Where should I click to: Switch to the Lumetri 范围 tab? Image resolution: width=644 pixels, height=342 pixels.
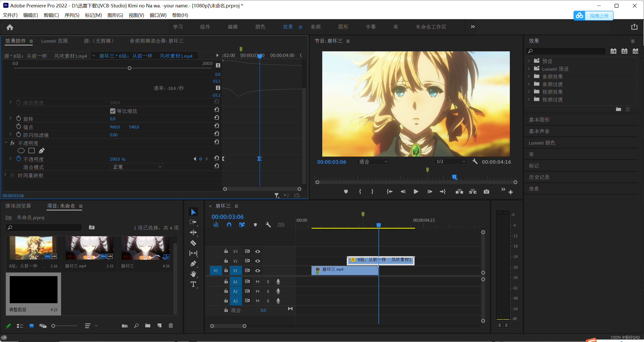(54, 41)
